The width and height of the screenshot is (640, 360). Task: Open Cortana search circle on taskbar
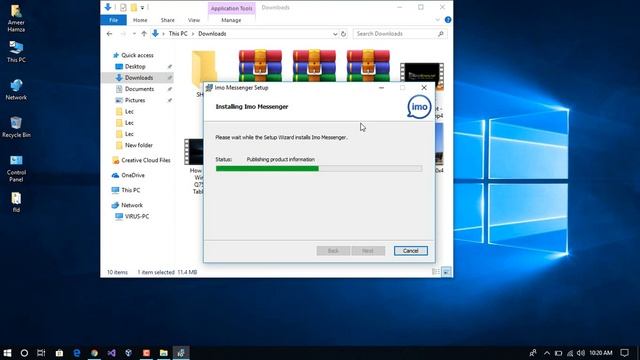click(24, 353)
